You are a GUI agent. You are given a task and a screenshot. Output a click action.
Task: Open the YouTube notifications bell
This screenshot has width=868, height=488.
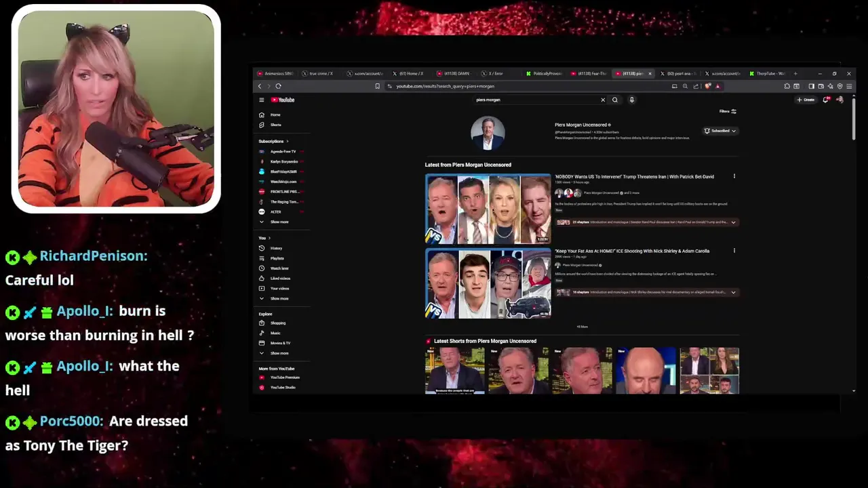click(x=825, y=100)
